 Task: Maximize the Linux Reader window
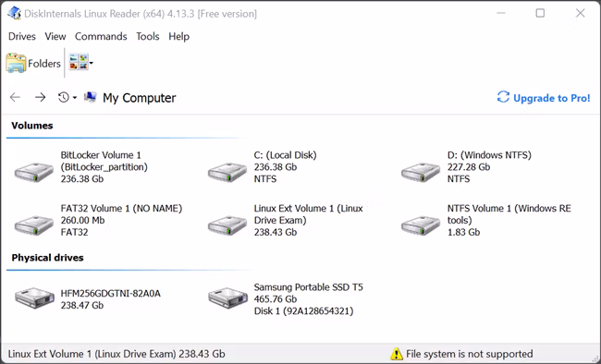540,13
